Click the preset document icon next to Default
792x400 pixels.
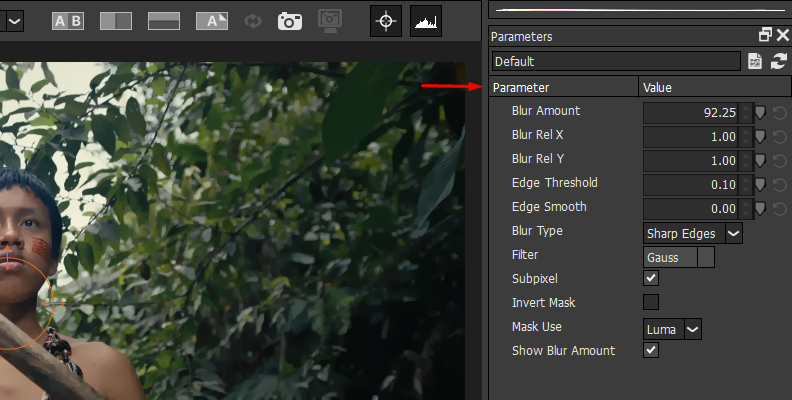[x=755, y=62]
